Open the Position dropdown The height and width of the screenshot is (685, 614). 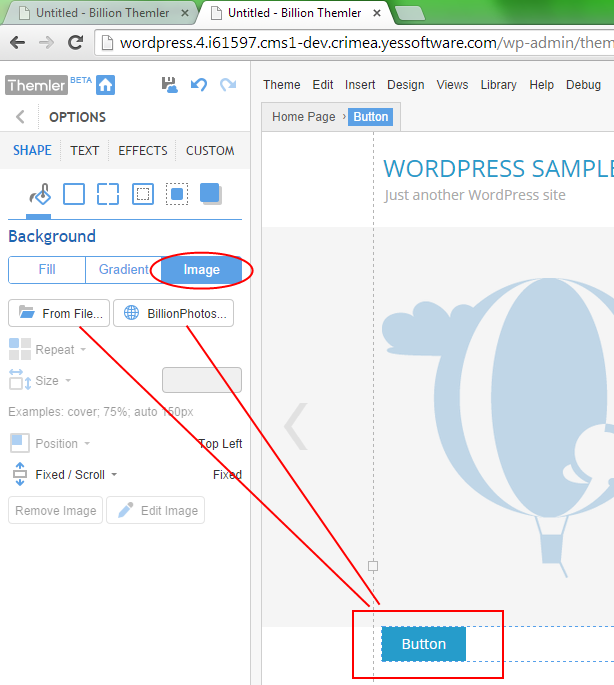pyautogui.click(x=61, y=444)
